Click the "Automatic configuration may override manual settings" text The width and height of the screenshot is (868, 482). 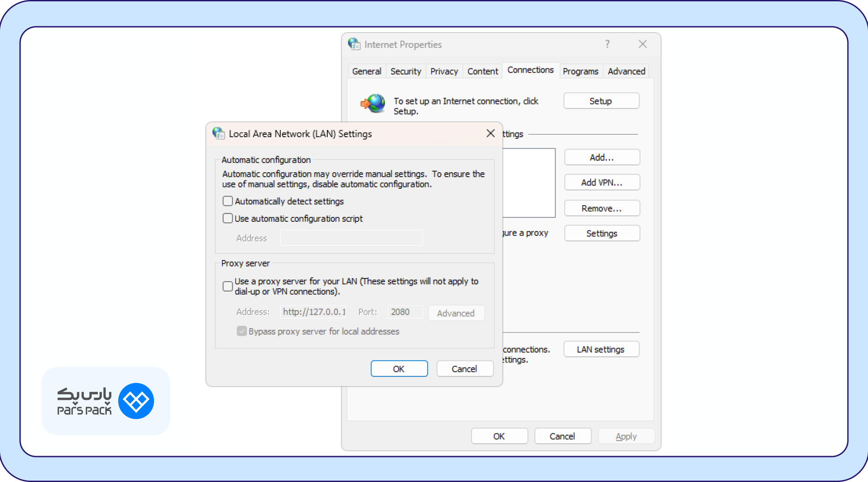[353, 179]
